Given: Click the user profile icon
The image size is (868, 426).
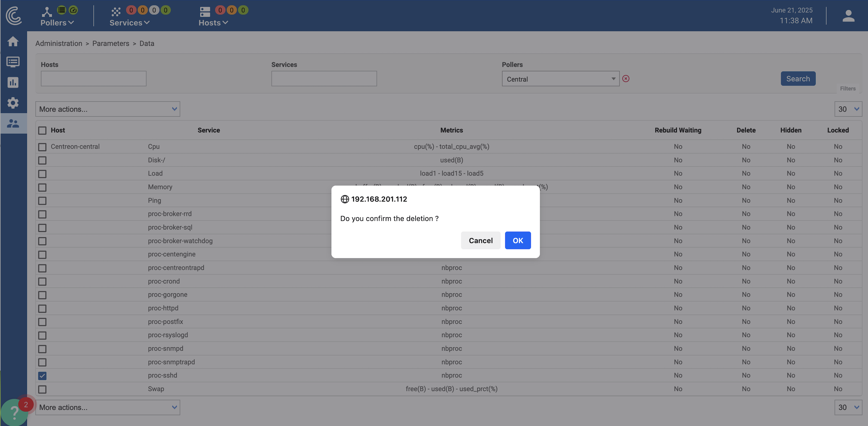Looking at the screenshot, I should pos(848,16).
